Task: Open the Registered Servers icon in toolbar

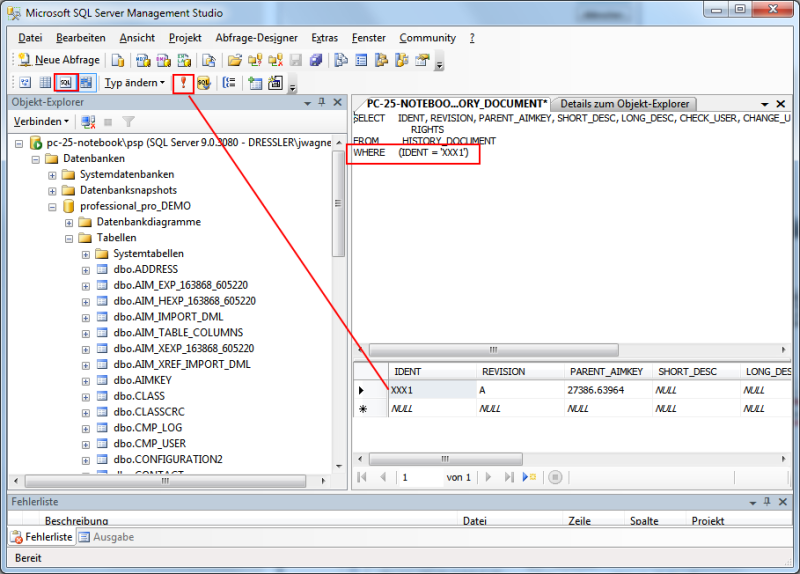Action: 341,60
